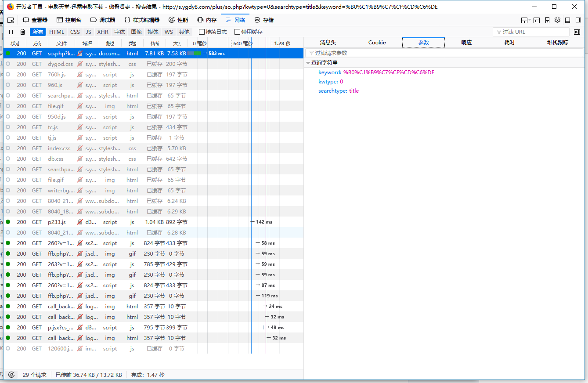Select the 960.js request row
The height and width of the screenshot is (383, 588).
(x=153, y=85)
